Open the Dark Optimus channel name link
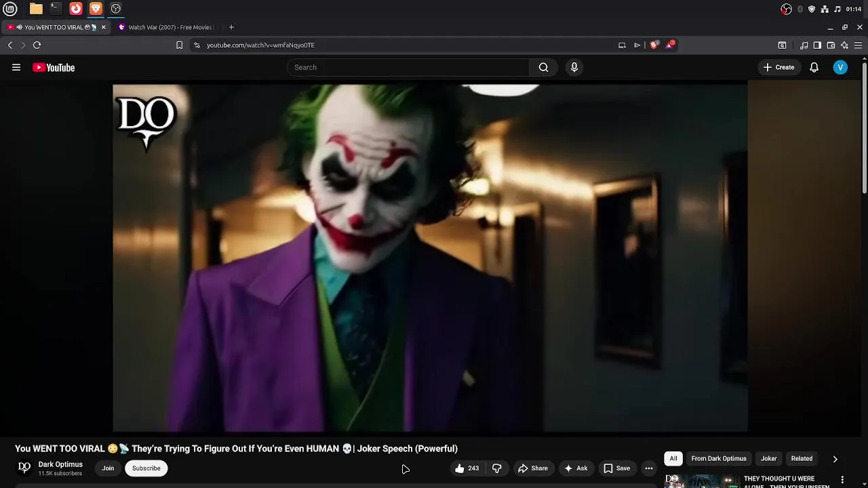This screenshot has height=488, width=868. [x=60, y=464]
